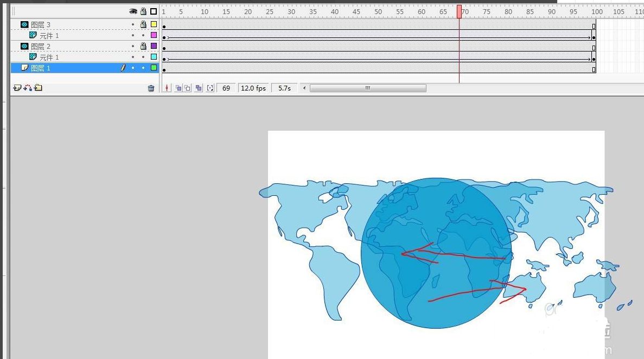
Task: Enable Onion Skin mode
Action: (178, 88)
